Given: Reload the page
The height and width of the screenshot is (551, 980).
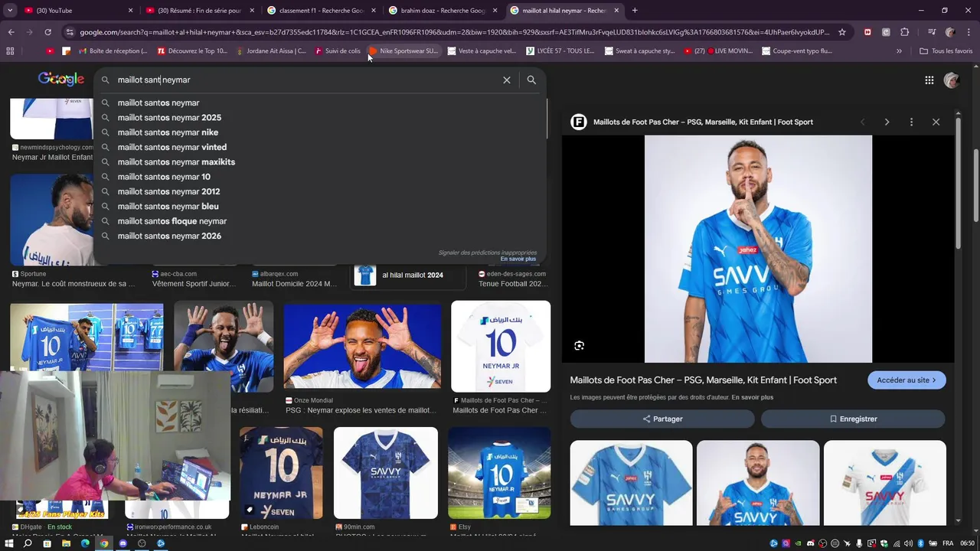Looking at the screenshot, I should tap(47, 32).
